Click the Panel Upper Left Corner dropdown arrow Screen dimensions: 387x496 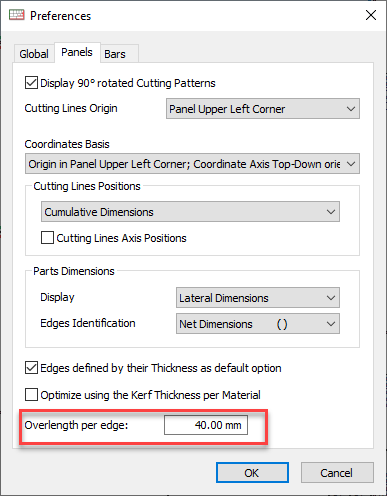(351, 109)
